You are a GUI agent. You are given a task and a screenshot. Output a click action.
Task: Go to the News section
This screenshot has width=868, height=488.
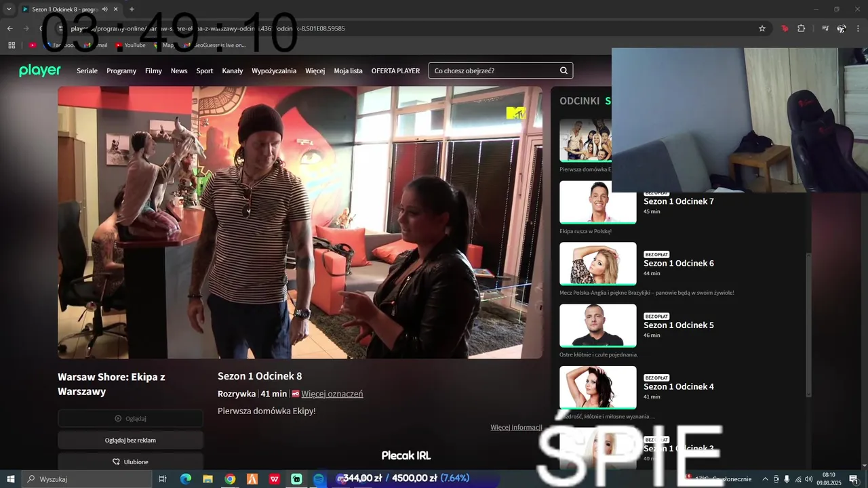pos(179,70)
